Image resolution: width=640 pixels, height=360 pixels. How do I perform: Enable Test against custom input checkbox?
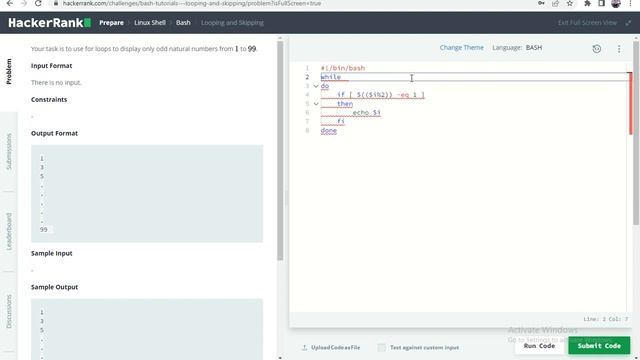(x=382, y=347)
